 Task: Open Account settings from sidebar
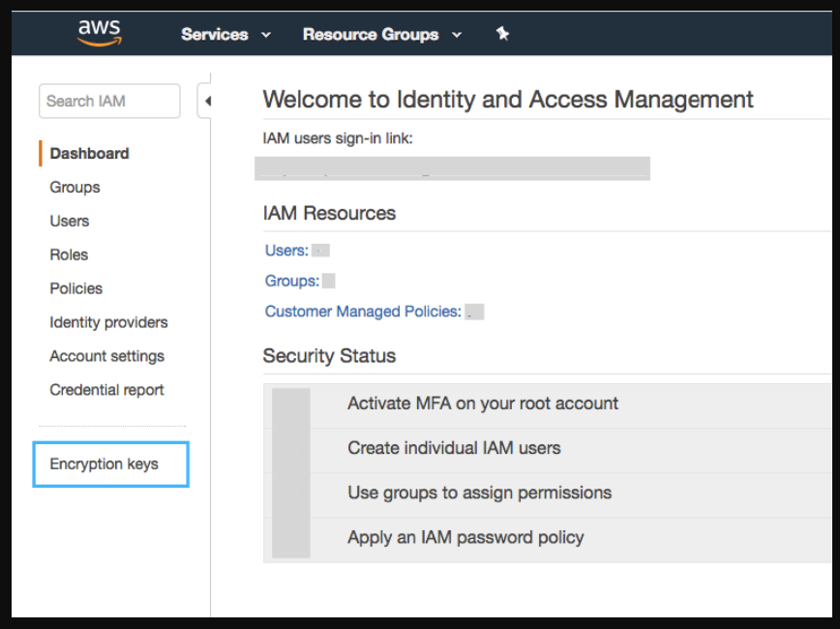(x=106, y=356)
